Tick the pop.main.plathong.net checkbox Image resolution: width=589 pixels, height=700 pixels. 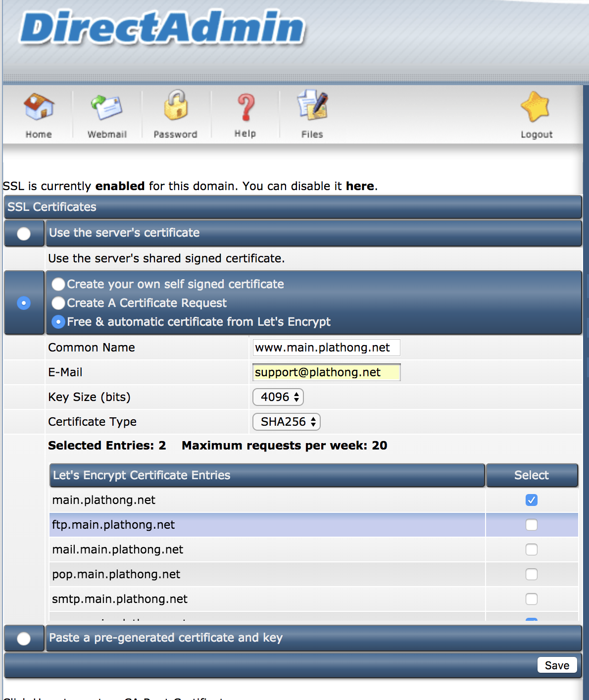(532, 574)
